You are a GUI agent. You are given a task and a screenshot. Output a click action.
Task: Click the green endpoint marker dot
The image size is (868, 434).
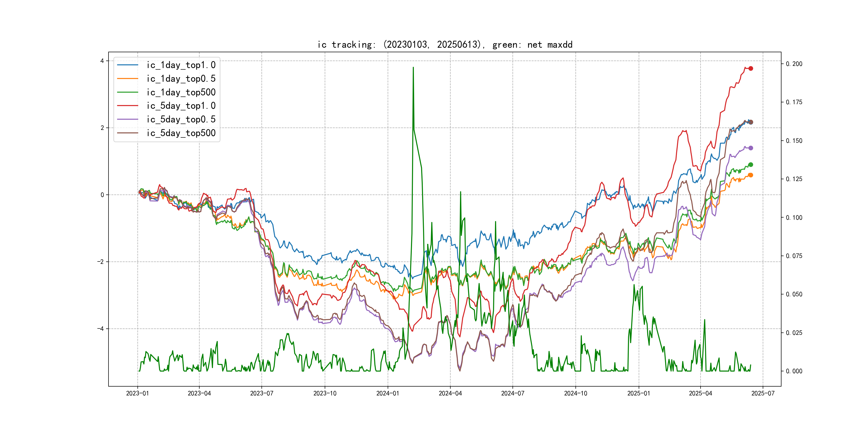tap(750, 165)
